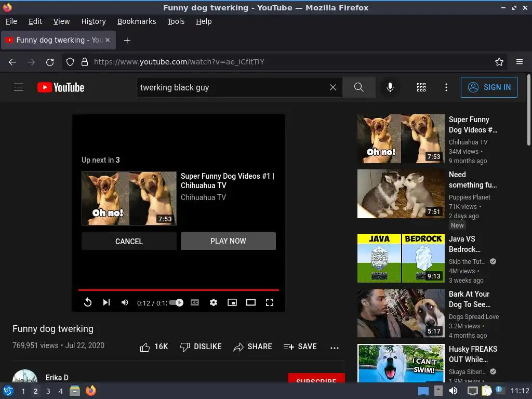The width and height of the screenshot is (532, 399).
Task: Click the search magnifier button
Action: point(358,87)
